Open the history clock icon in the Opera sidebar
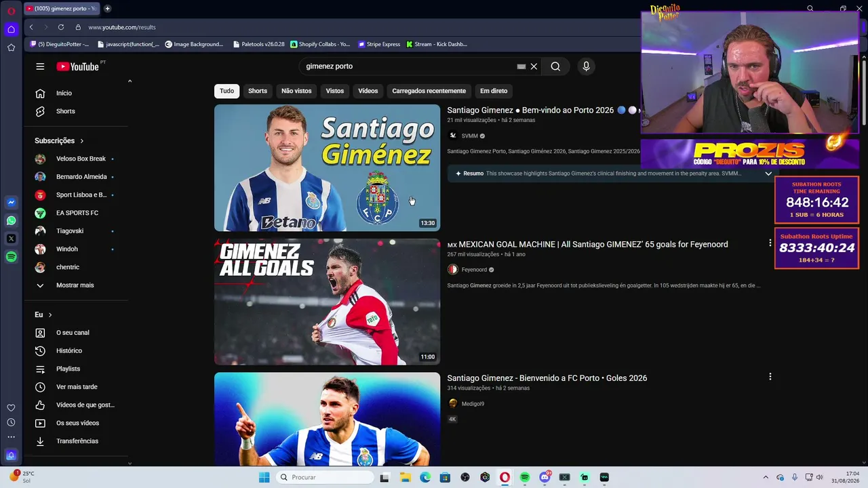Image resolution: width=868 pixels, height=488 pixels. (x=11, y=422)
